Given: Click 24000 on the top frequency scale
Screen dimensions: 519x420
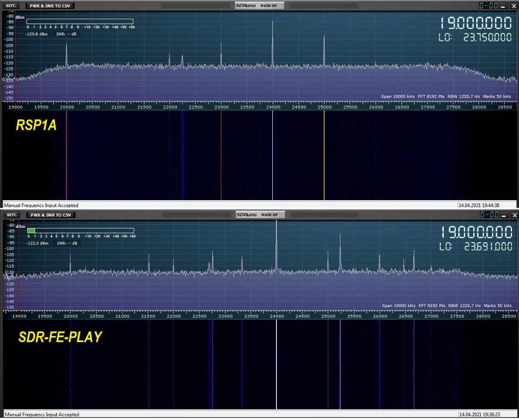Looking at the screenshot, I should tap(273, 107).
